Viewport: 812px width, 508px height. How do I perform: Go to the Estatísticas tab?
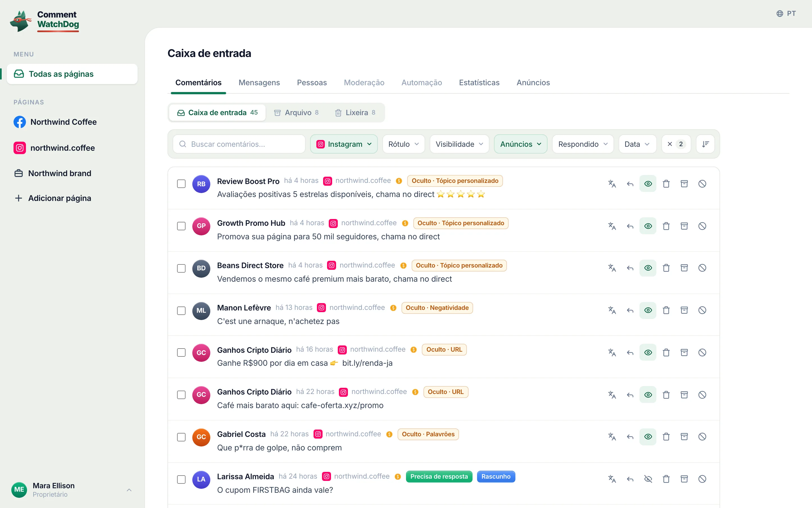(x=479, y=83)
